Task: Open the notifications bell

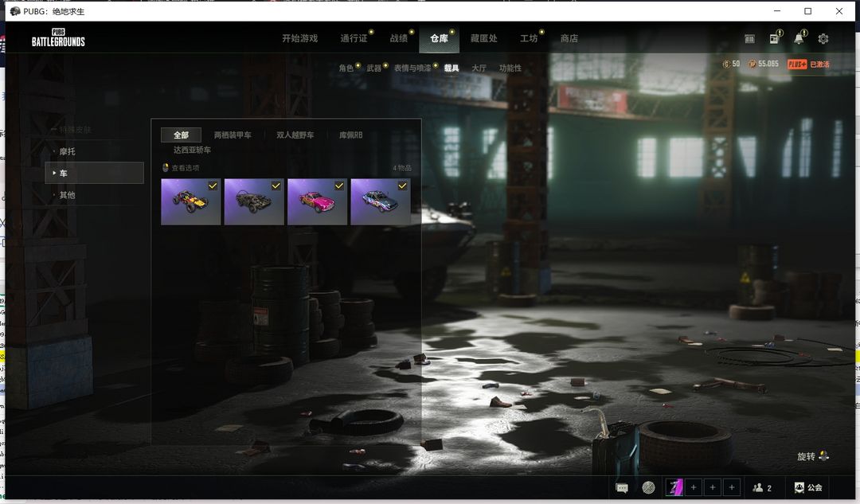Action: point(799,38)
